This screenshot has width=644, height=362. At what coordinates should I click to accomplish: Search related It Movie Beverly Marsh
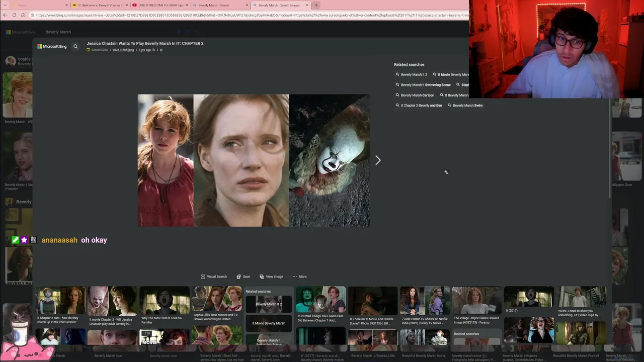pos(451,74)
